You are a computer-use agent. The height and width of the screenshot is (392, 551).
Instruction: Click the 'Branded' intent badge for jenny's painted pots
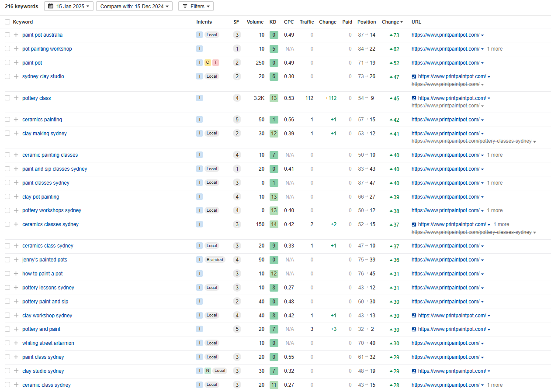[x=215, y=260]
